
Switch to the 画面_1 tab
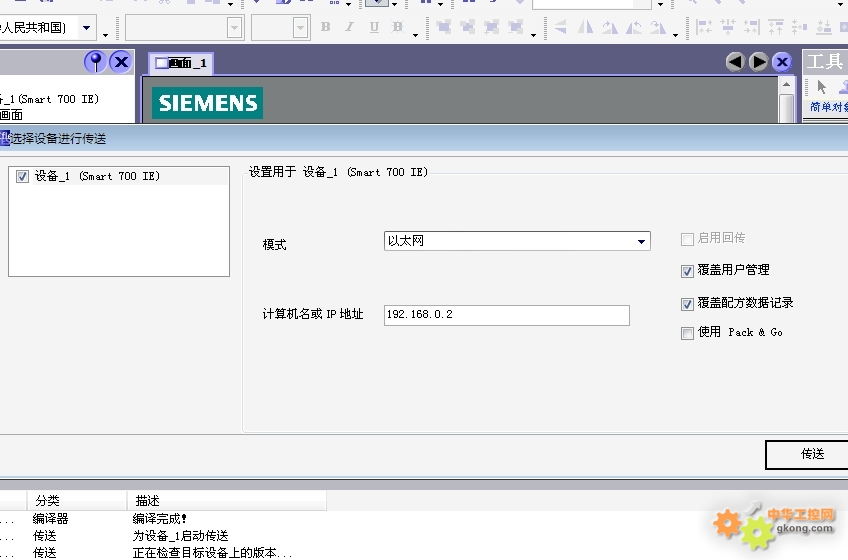[x=182, y=64]
